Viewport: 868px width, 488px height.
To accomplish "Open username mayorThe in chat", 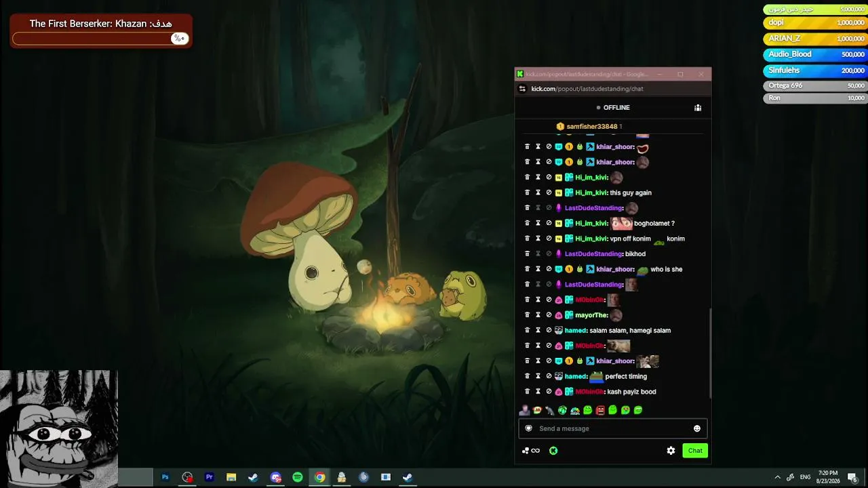I will (x=591, y=315).
